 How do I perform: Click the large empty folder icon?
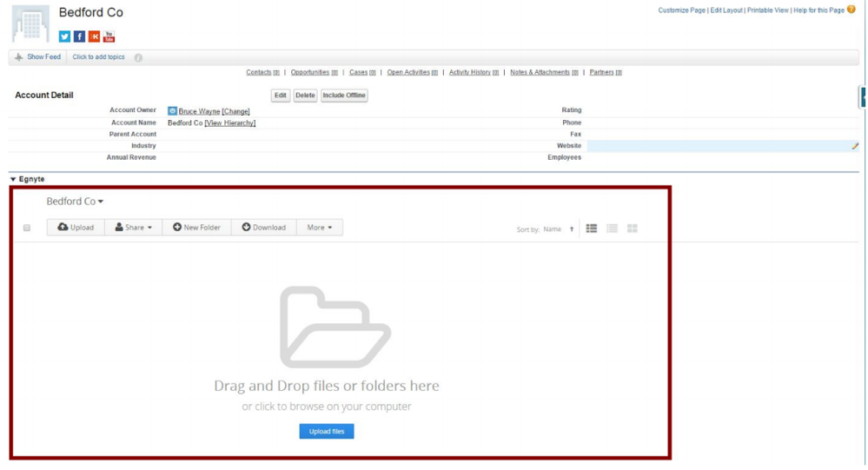pos(335,328)
